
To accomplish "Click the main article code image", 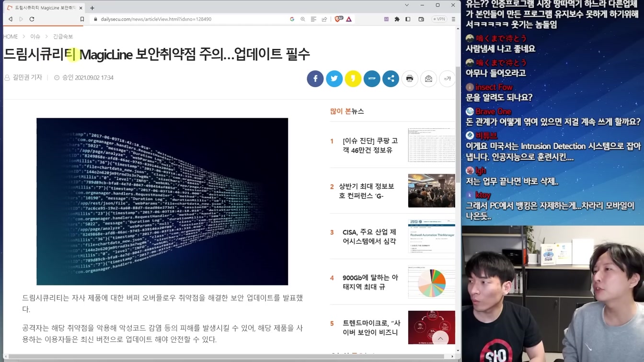I will (162, 202).
